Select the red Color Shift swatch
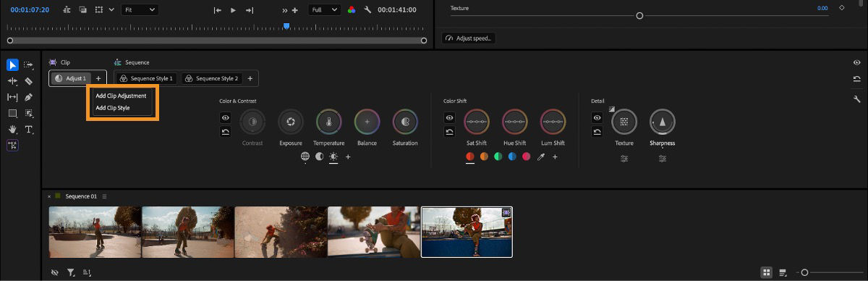Viewport: 868px width, 281px height. tap(470, 156)
